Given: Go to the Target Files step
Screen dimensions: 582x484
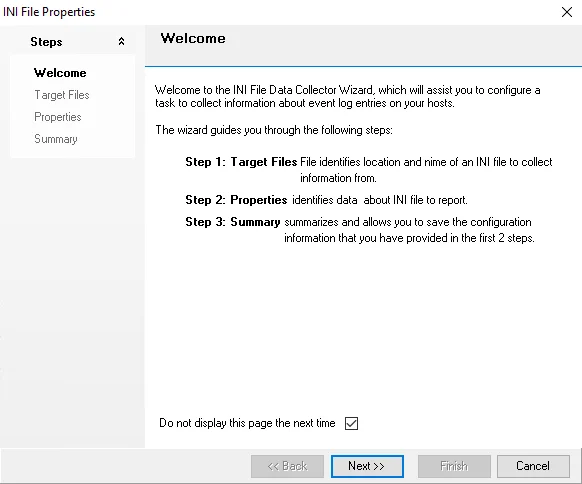Looking at the screenshot, I should tap(62, 95).
